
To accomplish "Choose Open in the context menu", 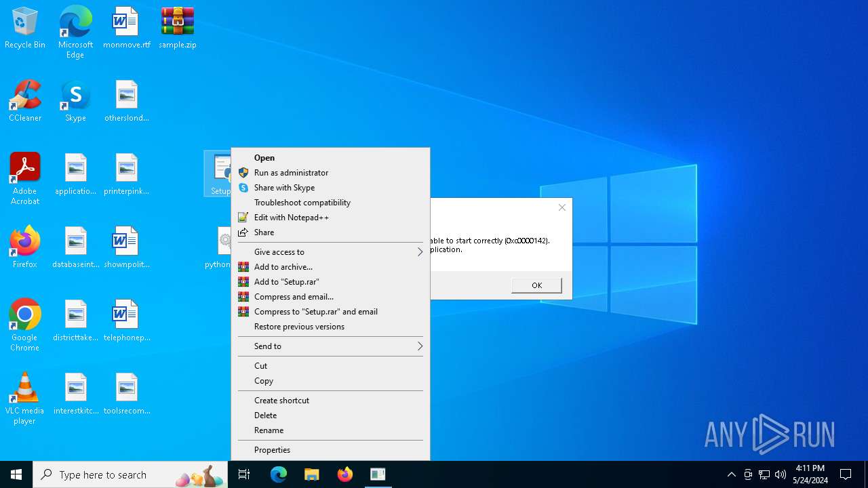I will (x=330, y=158).
